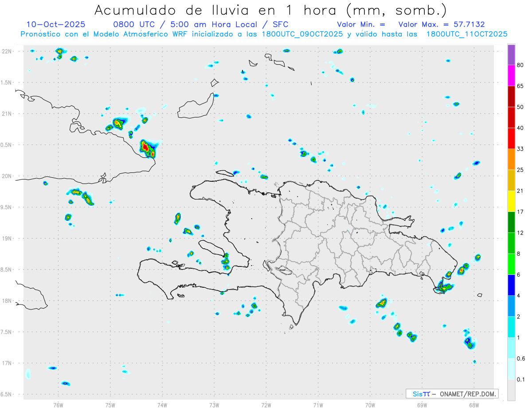The image size is (532, 411).
Task: Select the yellow legend band between 17 and 21
Action: [511, 201]
